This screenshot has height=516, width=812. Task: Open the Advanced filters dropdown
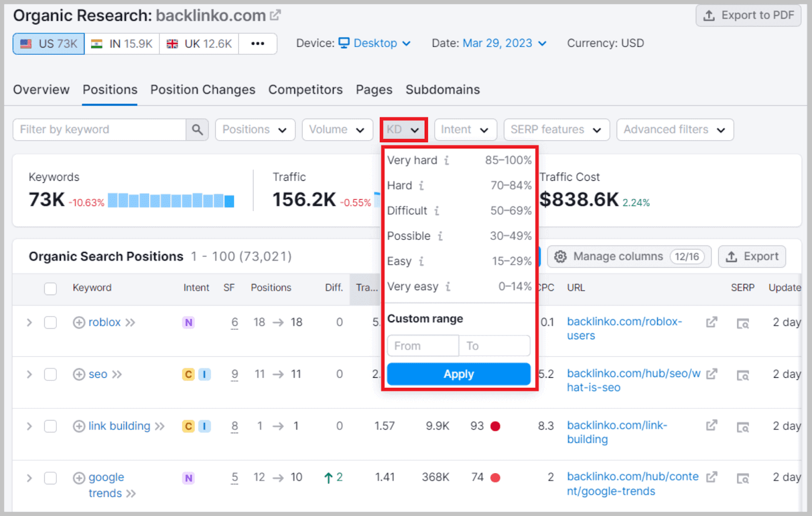(675, 130)
